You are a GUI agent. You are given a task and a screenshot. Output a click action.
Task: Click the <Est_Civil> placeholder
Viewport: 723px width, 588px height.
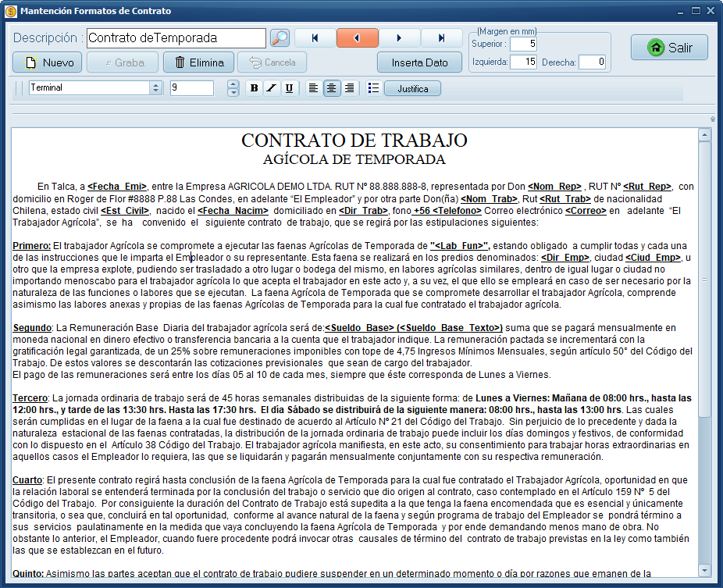click(125, 211)
